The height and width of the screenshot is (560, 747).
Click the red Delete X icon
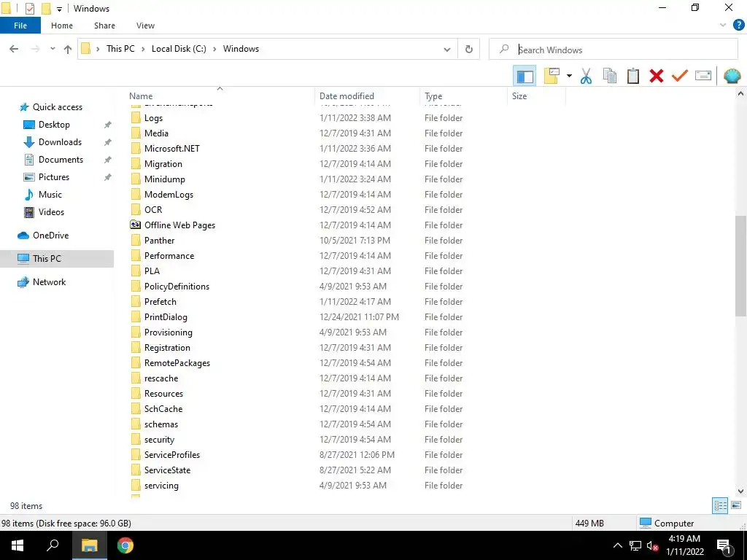(656, 76)
